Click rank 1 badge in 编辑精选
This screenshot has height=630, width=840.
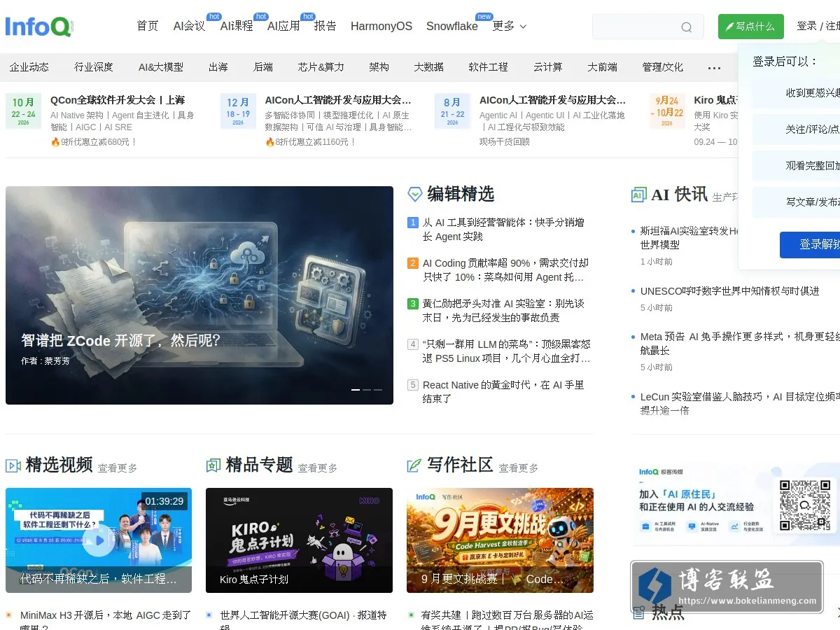[413, 223]
